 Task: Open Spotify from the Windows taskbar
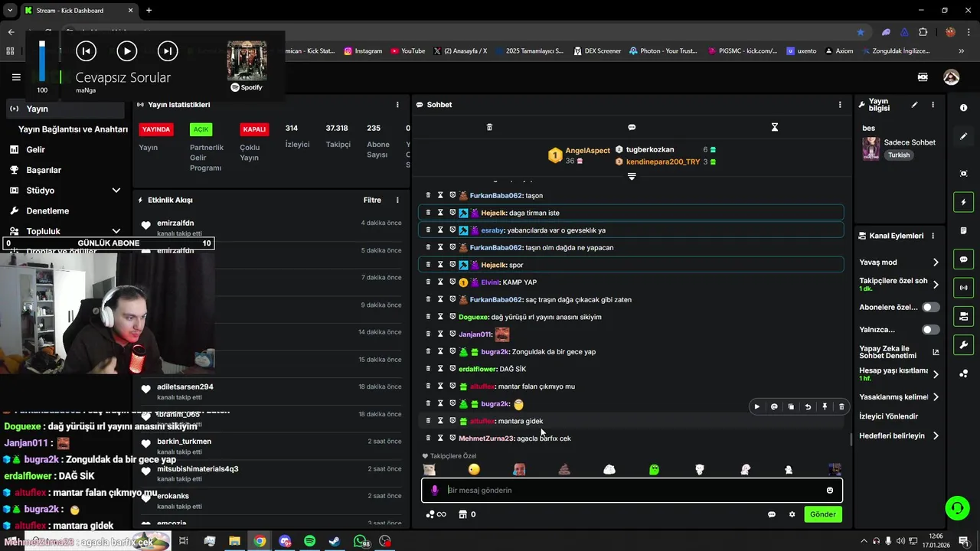(x=309, y=541)
